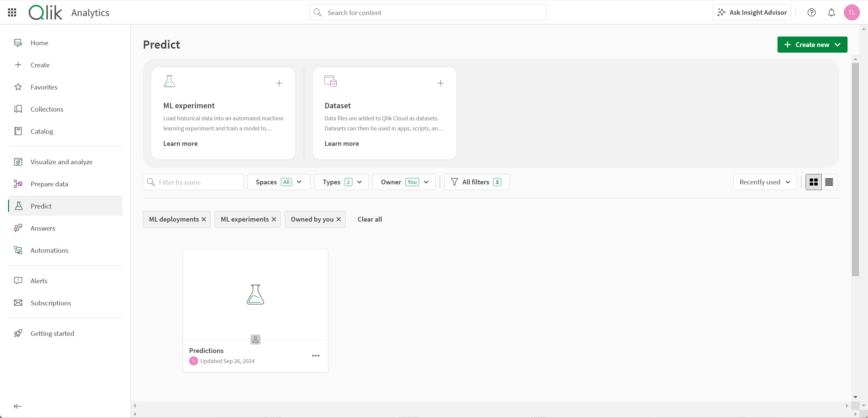Select the Predict flask icon in sidebar
868x418 pixels.
18,206
